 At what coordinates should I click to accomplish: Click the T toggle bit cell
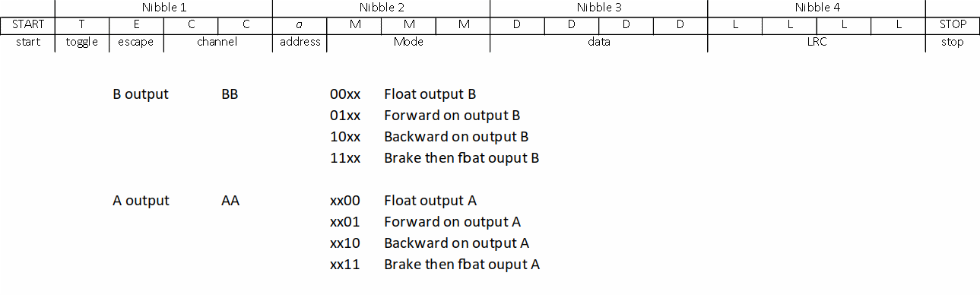82,24
